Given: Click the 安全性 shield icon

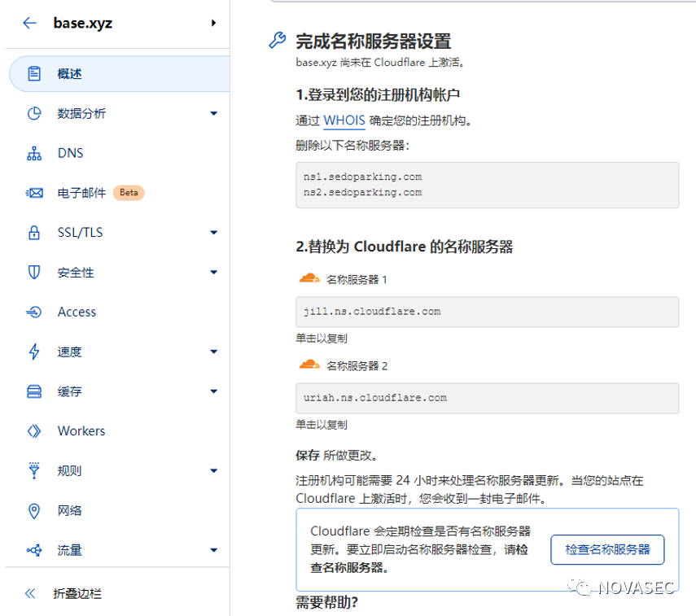Looking at the screenshot, I should (x=34, y=272).
